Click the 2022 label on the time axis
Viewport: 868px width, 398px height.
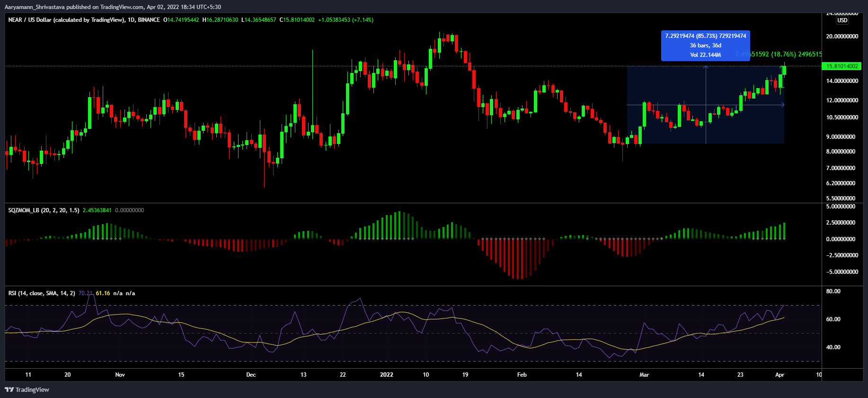[x=387, y=375]
